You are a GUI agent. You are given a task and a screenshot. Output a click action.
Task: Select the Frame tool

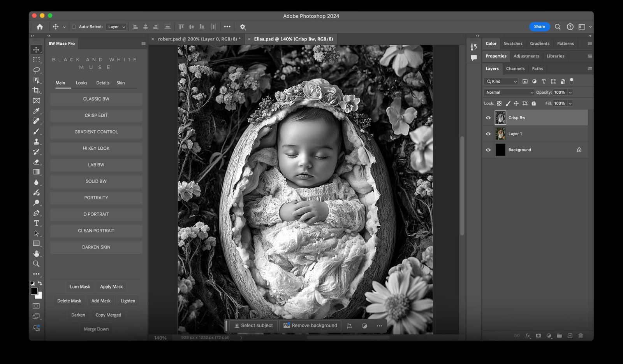click(36, 101)
